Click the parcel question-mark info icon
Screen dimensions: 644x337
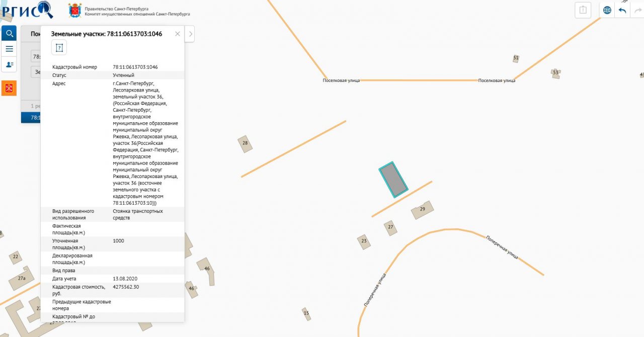coord(59,48)
